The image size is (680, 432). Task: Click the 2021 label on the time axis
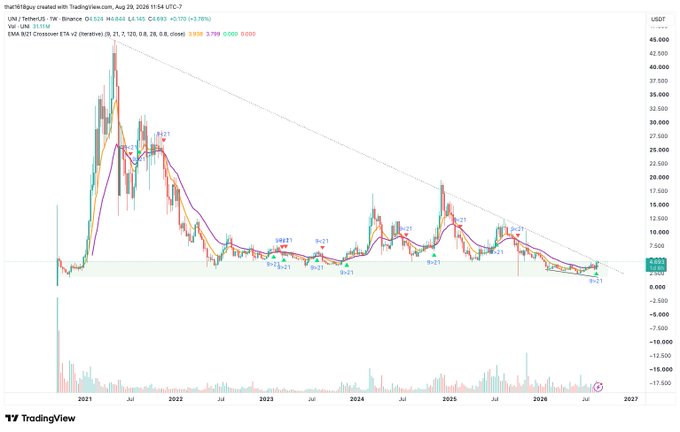pos(85,399)
